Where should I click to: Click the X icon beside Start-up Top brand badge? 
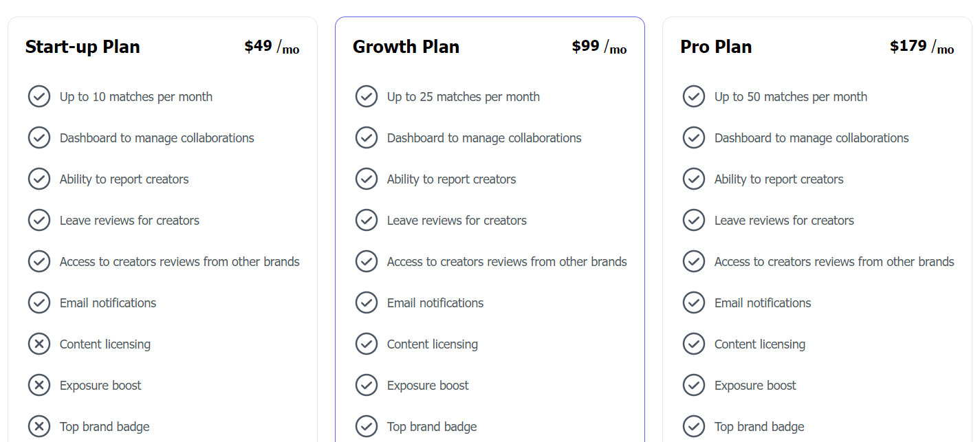(x=39, y=426)
